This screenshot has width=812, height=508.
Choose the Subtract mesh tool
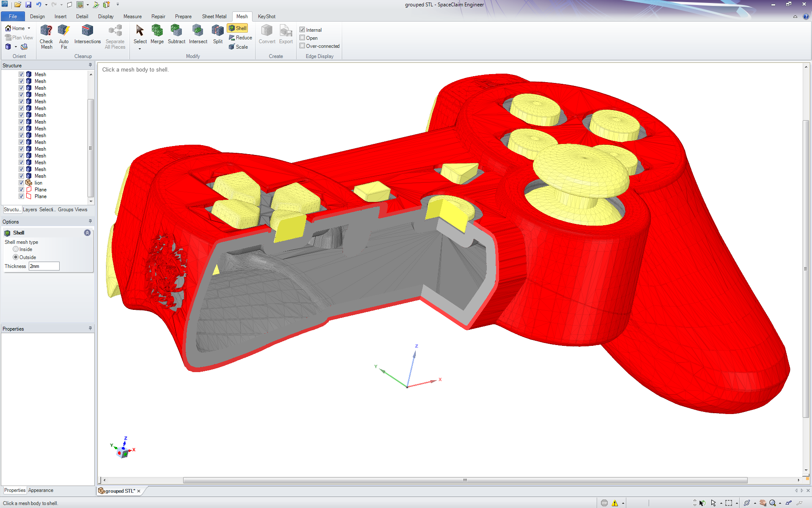pos(176,31)
